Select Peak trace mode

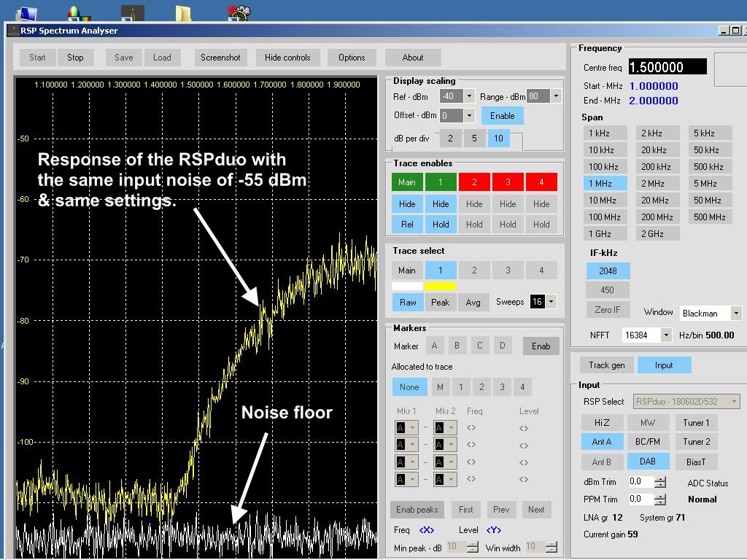(440, 303)
